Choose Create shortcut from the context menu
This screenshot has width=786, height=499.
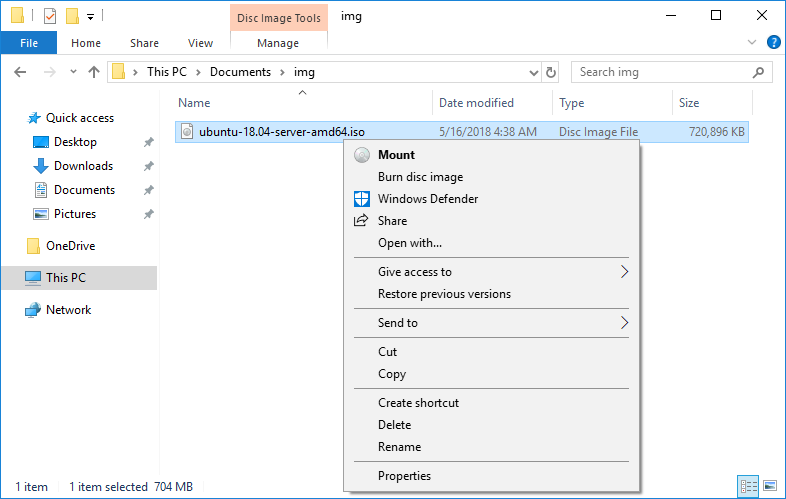(x=491, y=403)
